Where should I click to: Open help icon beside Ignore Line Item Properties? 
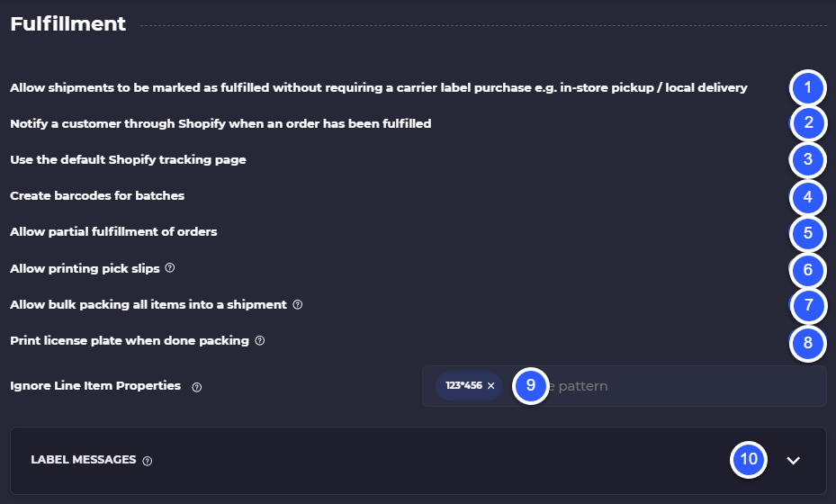(x=197, y=387)
